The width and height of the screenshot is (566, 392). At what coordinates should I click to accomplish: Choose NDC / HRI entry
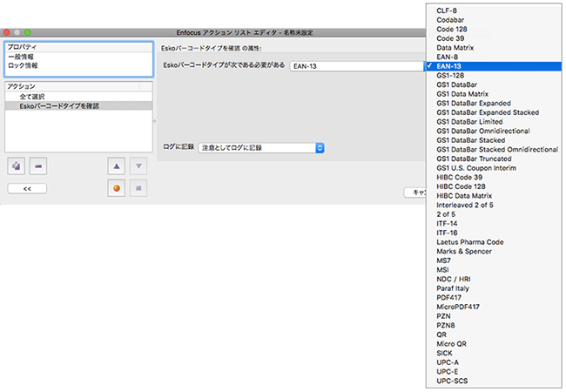pos(494,279)
